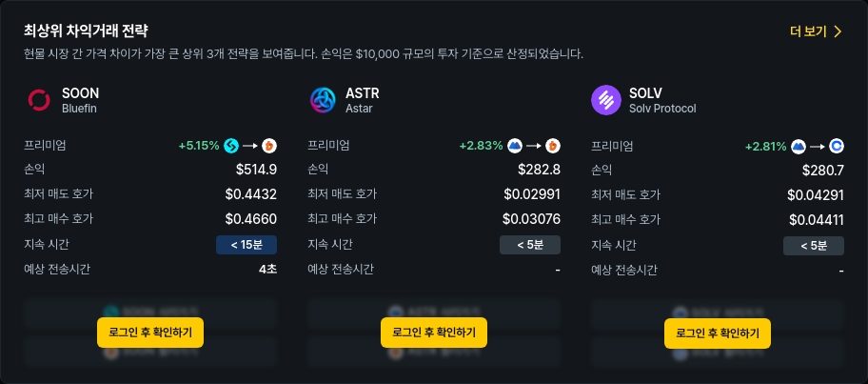Click the blue source exchange icon in SOLV premium row
The height and width of the screenshot is (384, 868).
(799, 147)
